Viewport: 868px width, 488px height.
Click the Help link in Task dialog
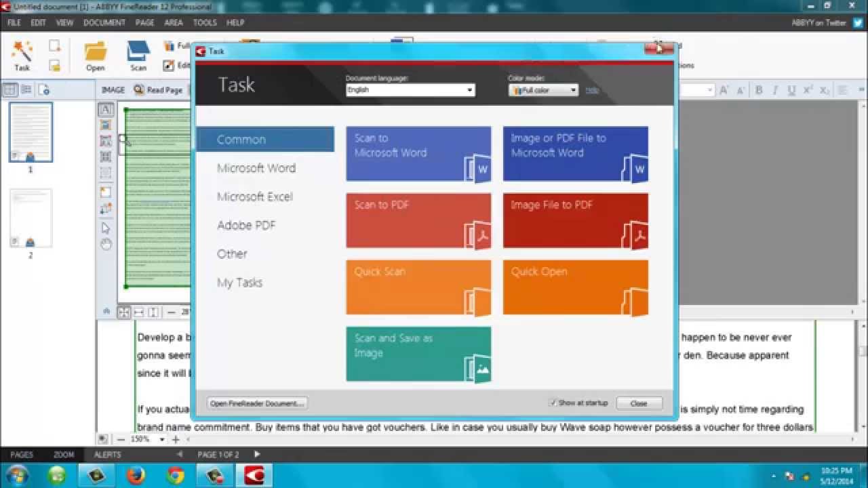click(592, 89)
